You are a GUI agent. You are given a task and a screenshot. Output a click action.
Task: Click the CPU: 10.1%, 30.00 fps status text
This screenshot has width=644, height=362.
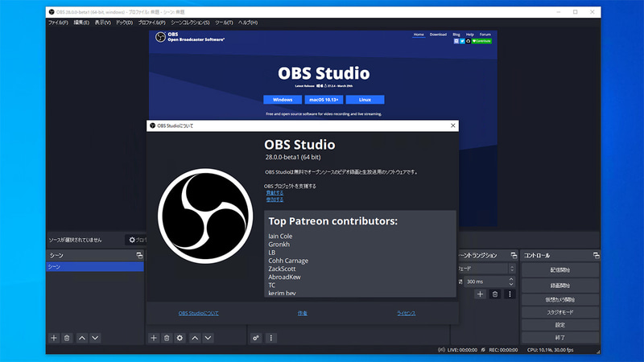(551, 350)
